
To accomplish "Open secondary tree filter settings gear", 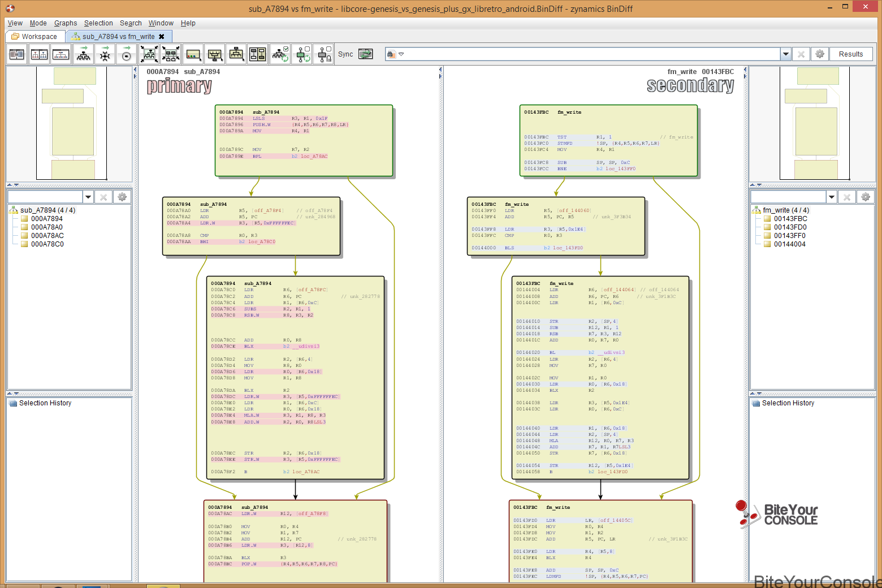I will [866, 197].
